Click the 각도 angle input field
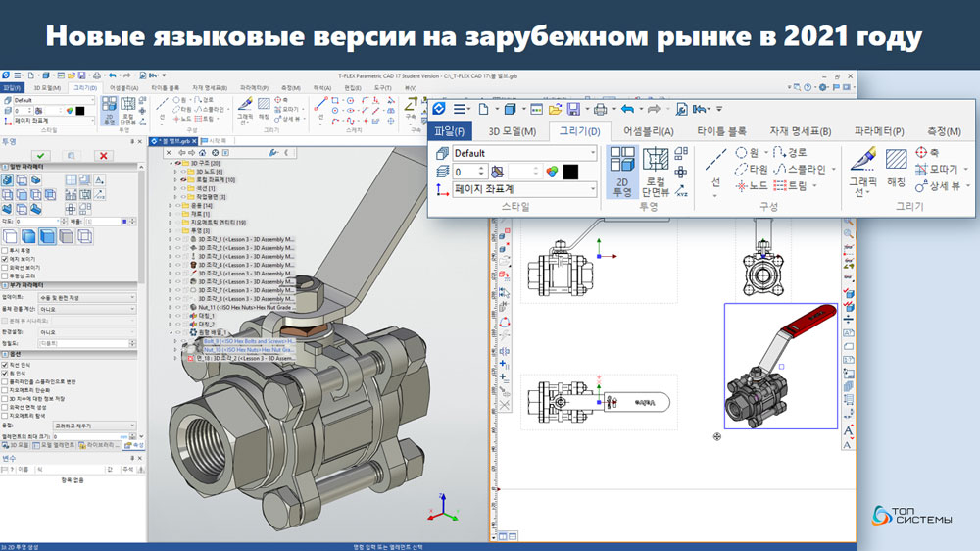Image resolution: width=980 pixels, height=551 pixels. tap(37, 222)
